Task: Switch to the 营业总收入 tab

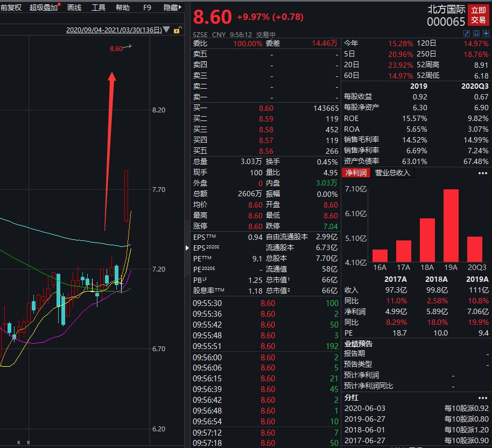Action: [x=392, y=173]
